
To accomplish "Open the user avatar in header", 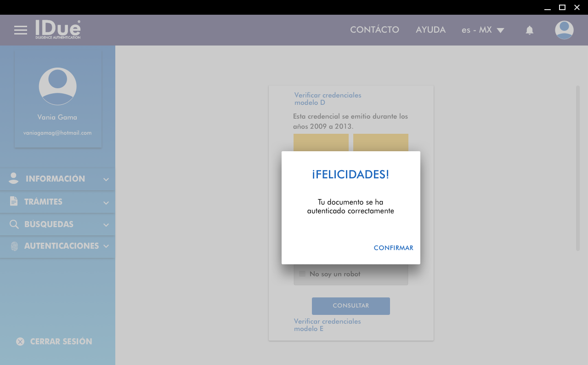I will click(564, 30).
